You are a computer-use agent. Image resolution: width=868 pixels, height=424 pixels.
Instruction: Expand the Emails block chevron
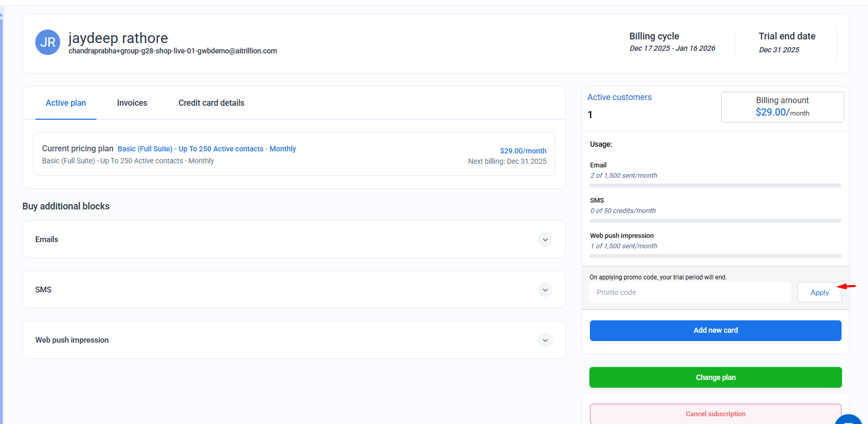pos(545,239)
